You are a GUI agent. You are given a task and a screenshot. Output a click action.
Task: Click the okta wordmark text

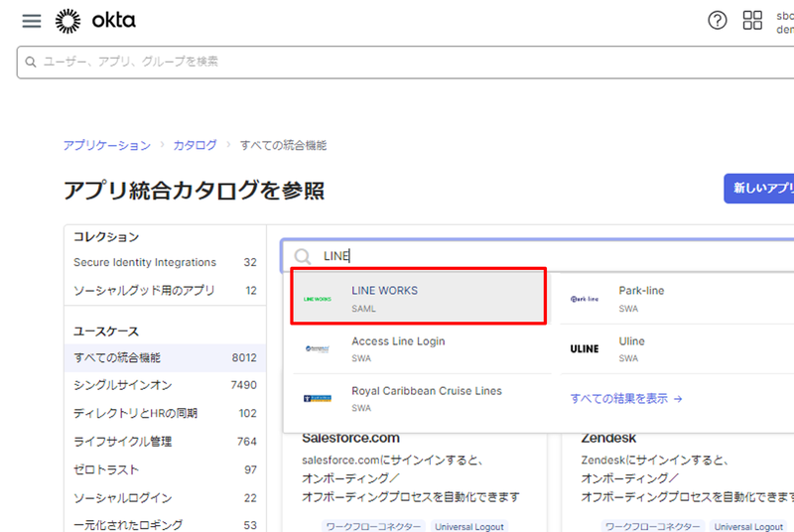[113, 21]
